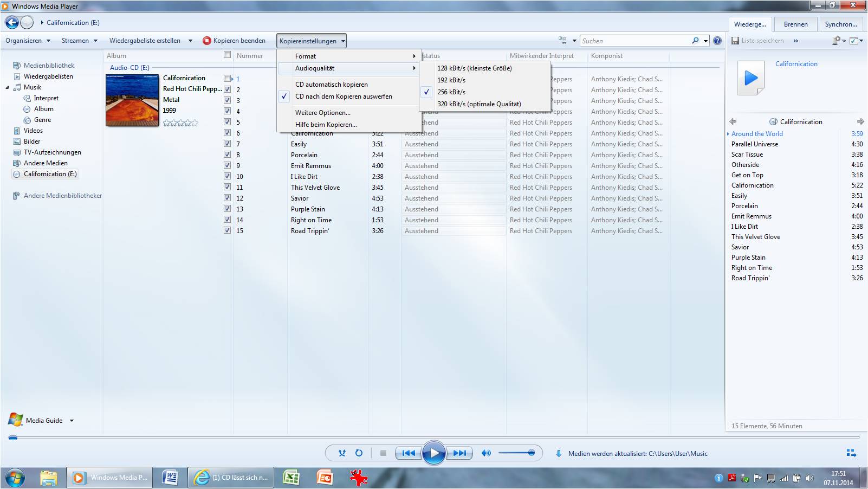Click the Medienbibliothek sidebar icon
The image size is (868, 489).
[x=17, y=66]
